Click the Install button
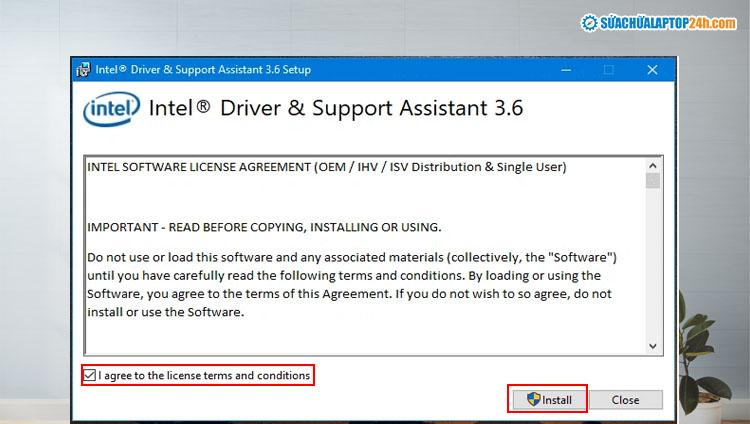This screenshot has height=424, width=750. point(551,400)
